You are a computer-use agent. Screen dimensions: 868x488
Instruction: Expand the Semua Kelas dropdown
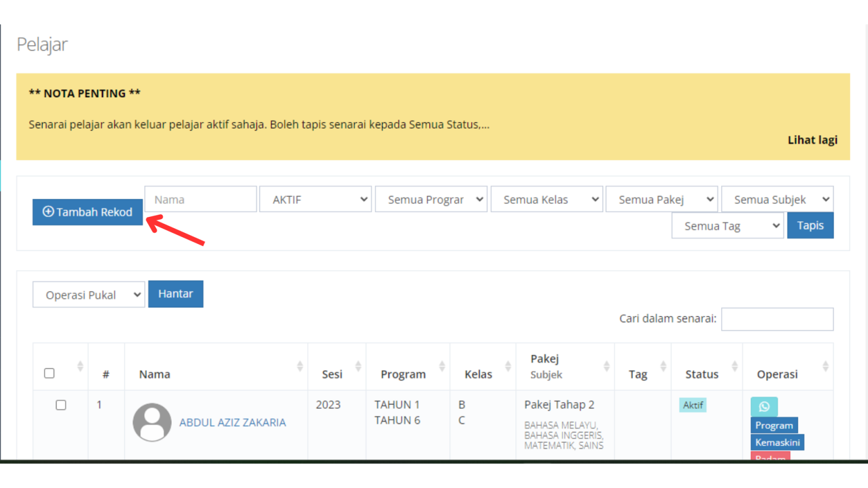546,199
